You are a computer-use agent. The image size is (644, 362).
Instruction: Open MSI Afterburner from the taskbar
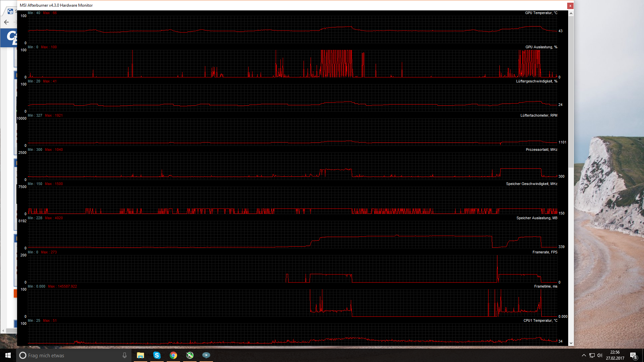pos(190,355)
